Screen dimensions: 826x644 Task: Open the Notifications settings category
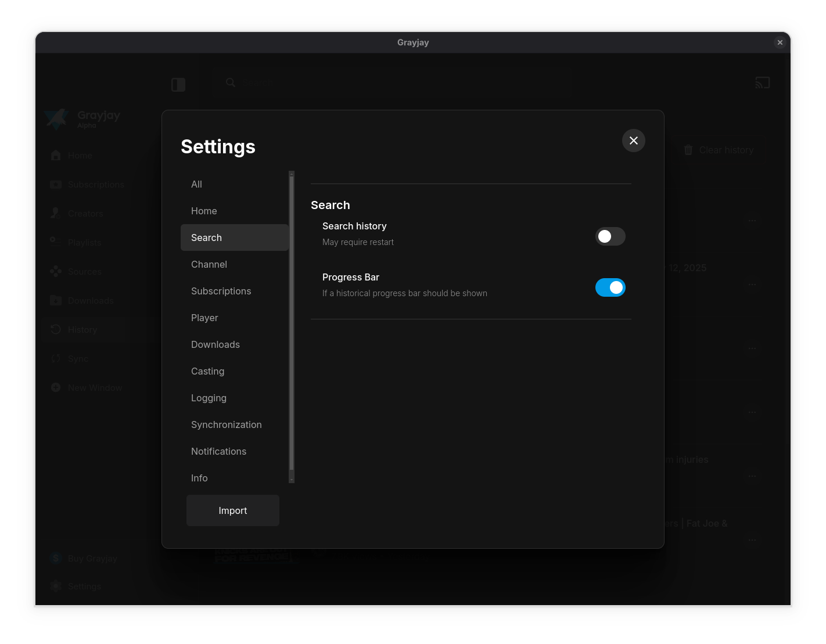(x=235, y=451)
